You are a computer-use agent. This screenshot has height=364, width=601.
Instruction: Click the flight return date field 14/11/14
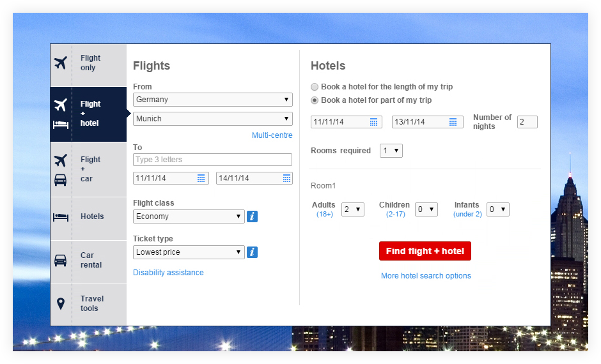pos(254,178)
